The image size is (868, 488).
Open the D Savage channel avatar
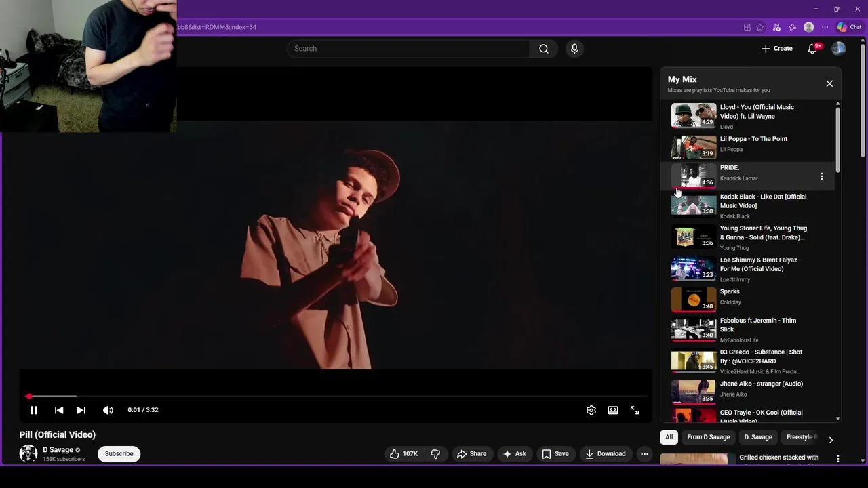(x=28, y=454)
